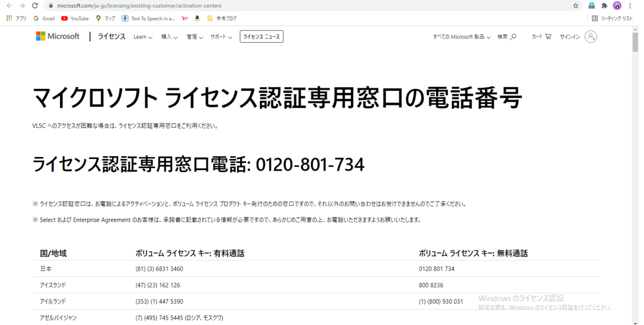Bookmark this page with the star icon
The height and width of the screenshot is (325, 644).
pos(575,6)
